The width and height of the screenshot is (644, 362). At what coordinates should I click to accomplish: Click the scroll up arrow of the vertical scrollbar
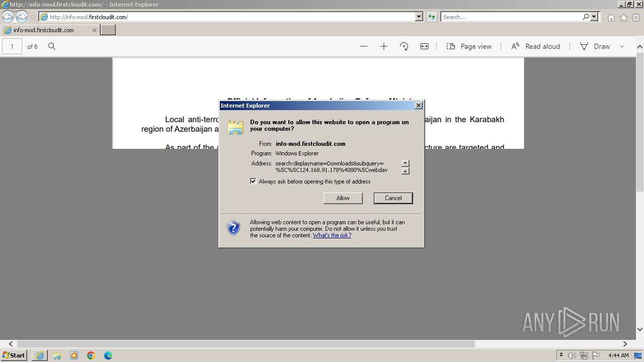point(640,46)
